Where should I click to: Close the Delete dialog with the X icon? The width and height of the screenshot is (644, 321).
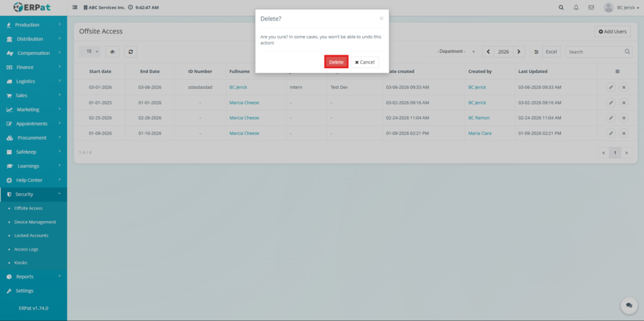381,19
